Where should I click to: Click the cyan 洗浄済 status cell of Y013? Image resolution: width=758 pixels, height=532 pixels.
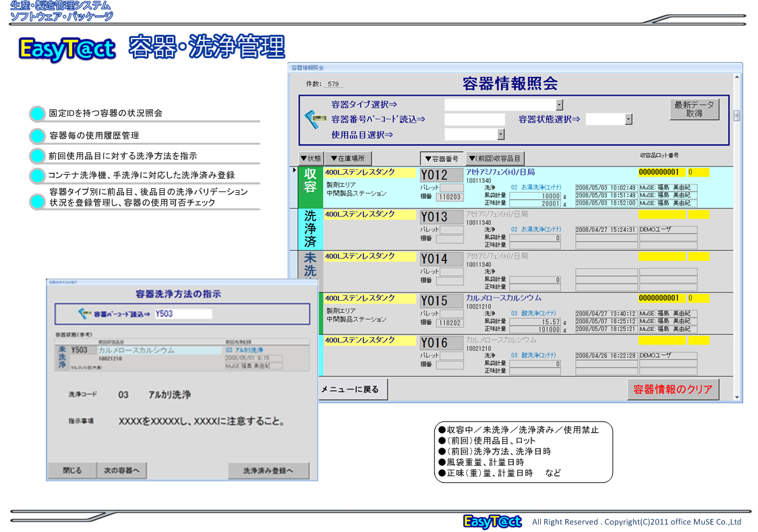pyautogui.click(x=310, y=229)
